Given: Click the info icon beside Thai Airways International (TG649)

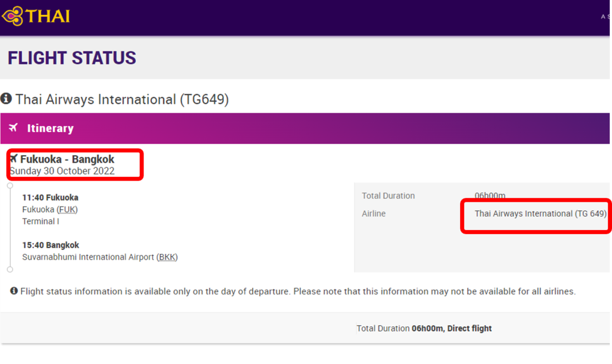Looking at the screenshot, I should point(6,98).
